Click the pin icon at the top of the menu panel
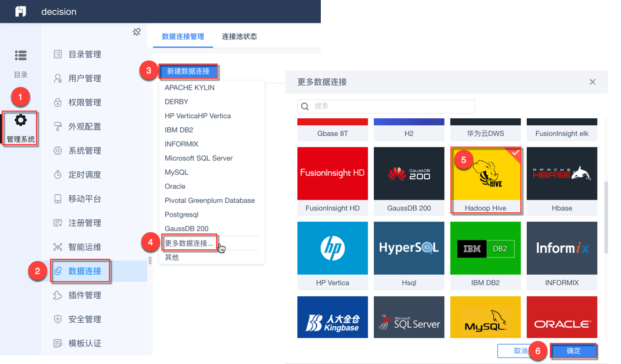 [x=137, y=32]
